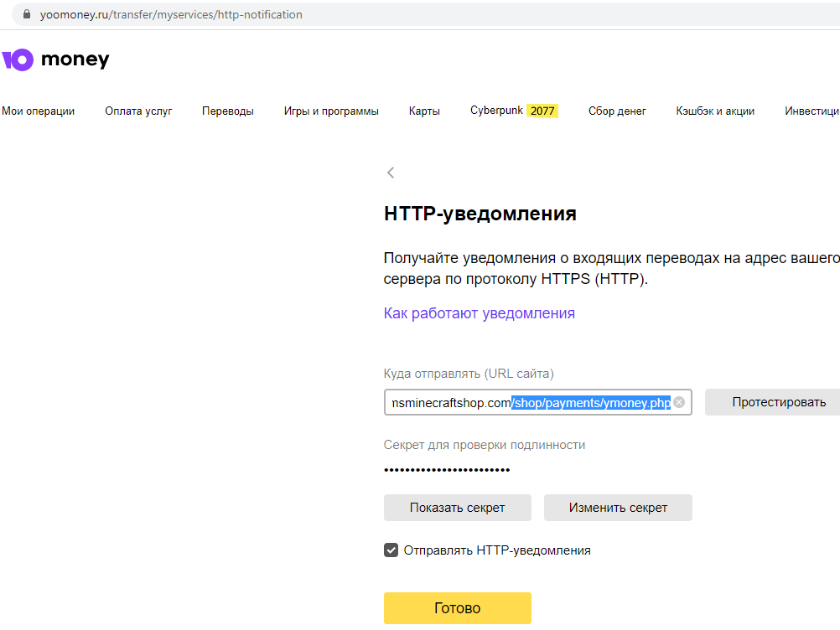Confirm with the yellow Готово button
Viewport: 840px width, 630px height.
[x=457, y=608]
